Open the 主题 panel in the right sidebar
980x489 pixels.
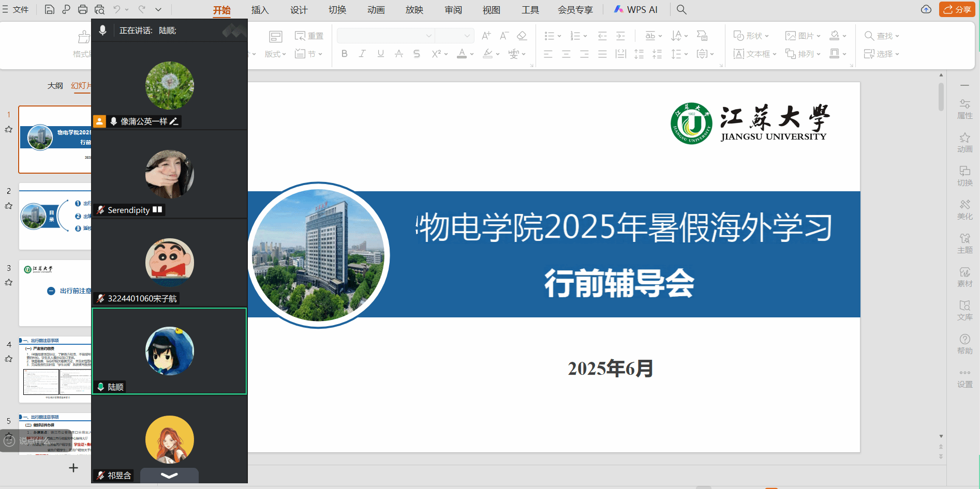point(964,243)
